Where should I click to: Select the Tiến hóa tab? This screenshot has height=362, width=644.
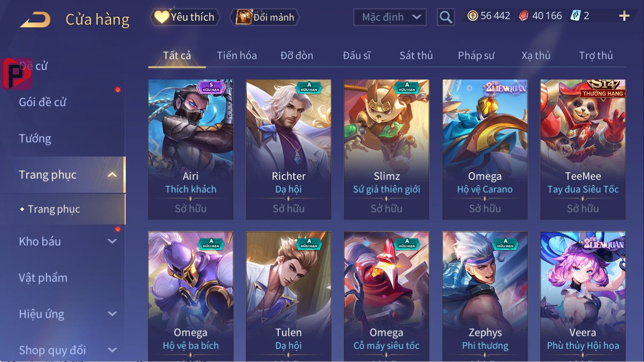236,55
